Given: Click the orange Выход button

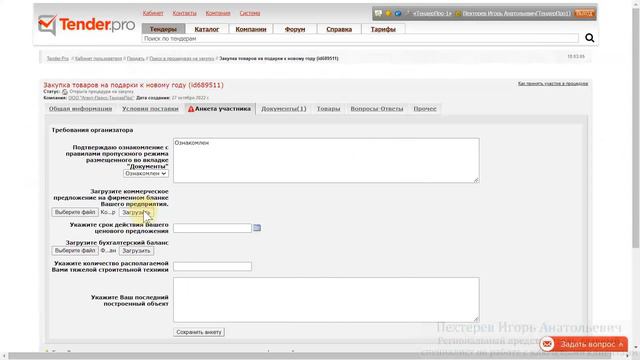Looking at the screenshot, I should [x=584, y=13].
